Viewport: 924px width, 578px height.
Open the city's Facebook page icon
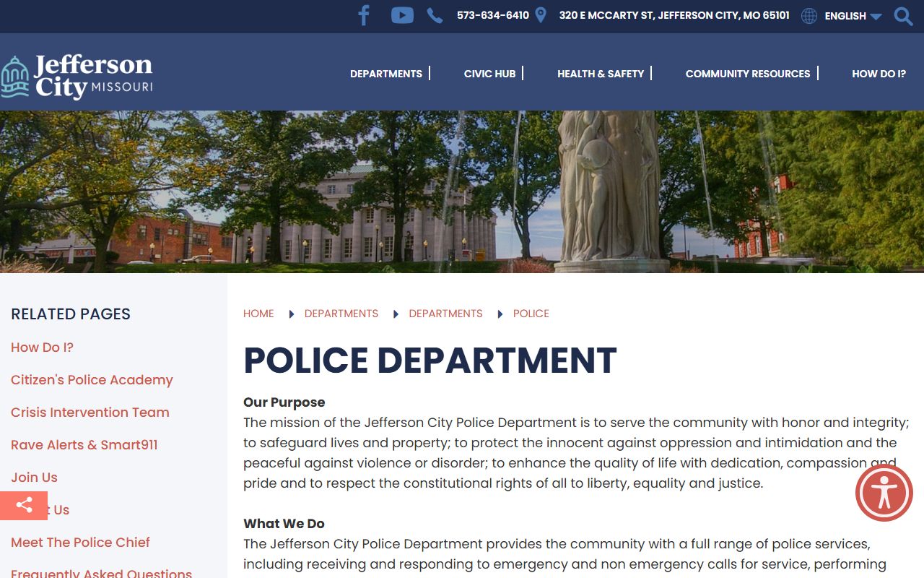coord(364,15)
